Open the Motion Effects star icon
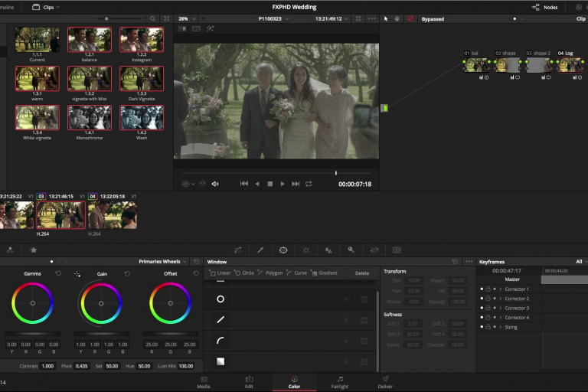 pos(34,250)
